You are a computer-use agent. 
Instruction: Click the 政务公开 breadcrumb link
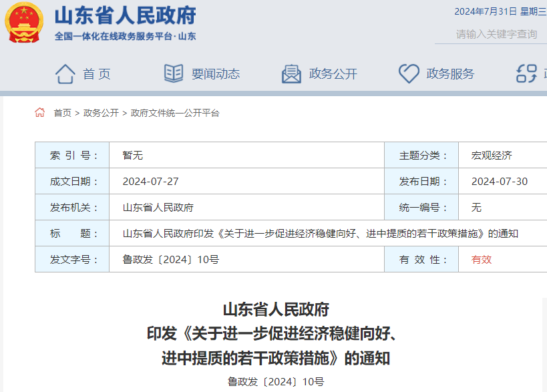96,113
